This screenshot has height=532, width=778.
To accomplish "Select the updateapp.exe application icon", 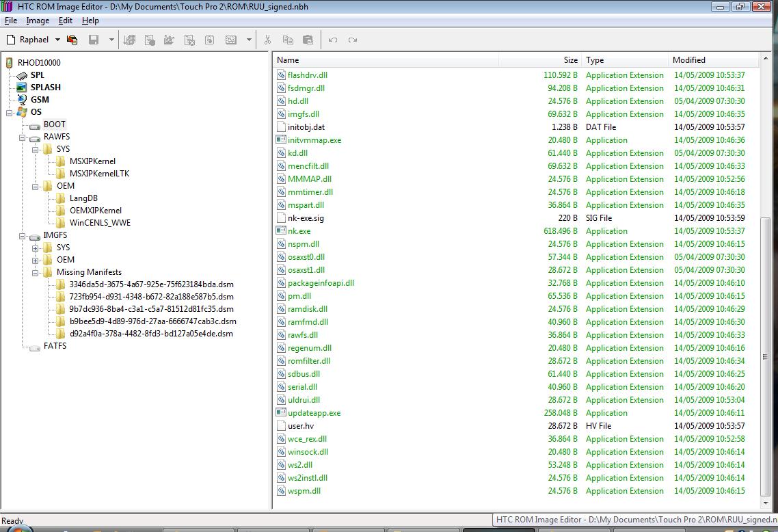I will click(282, 413).
